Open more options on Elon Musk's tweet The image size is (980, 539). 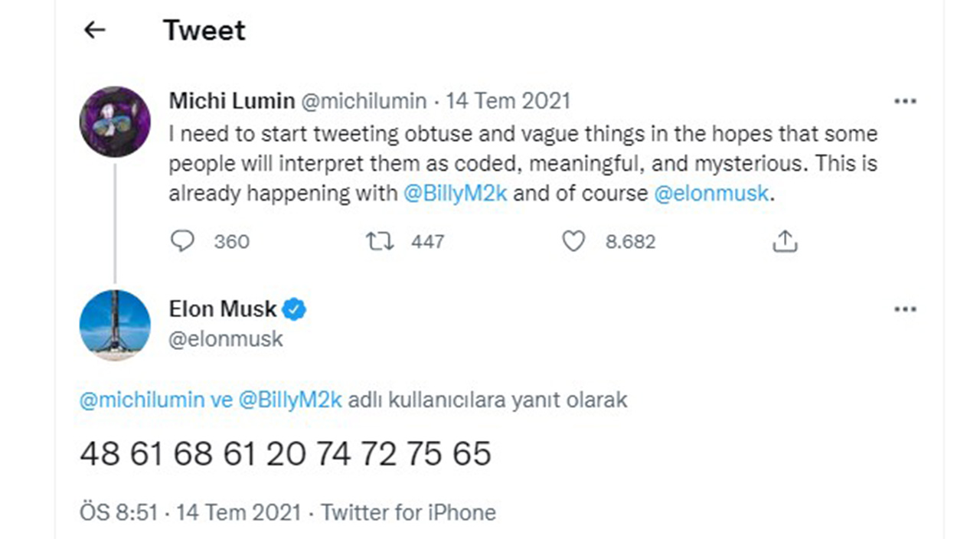905,309
